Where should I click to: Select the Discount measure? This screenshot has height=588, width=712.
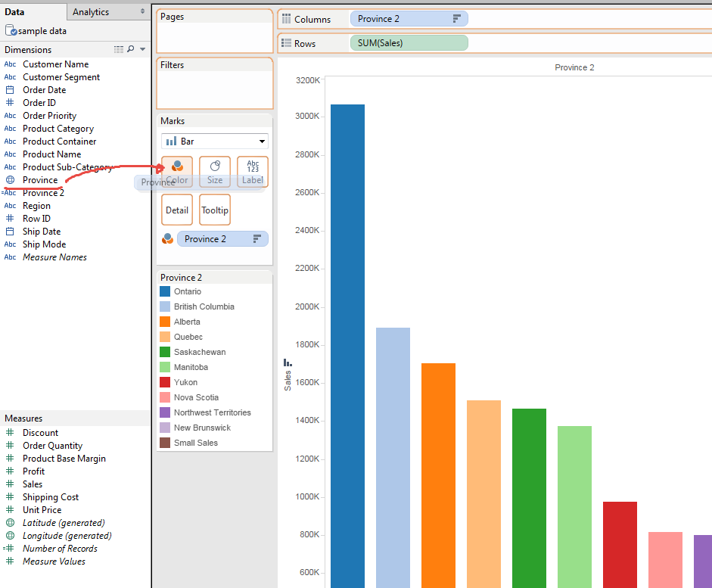point(40,432)
